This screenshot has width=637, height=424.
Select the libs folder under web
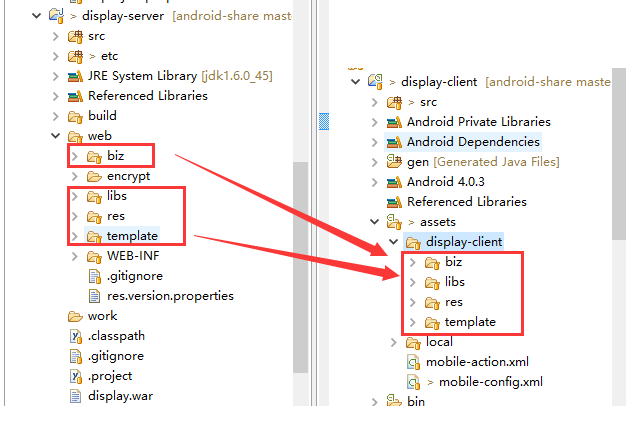117,196
